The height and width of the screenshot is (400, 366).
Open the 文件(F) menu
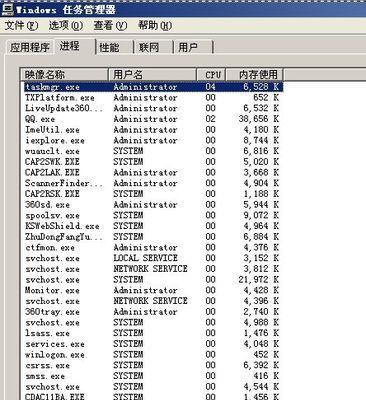pyautogui.click(x=21, y=26)
